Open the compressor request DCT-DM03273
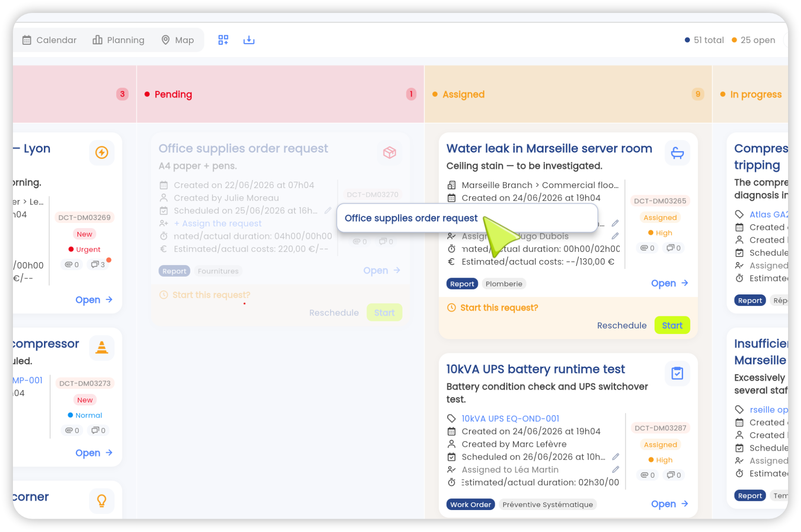Viewport: 801px width, 532px height. coord(94,453)
